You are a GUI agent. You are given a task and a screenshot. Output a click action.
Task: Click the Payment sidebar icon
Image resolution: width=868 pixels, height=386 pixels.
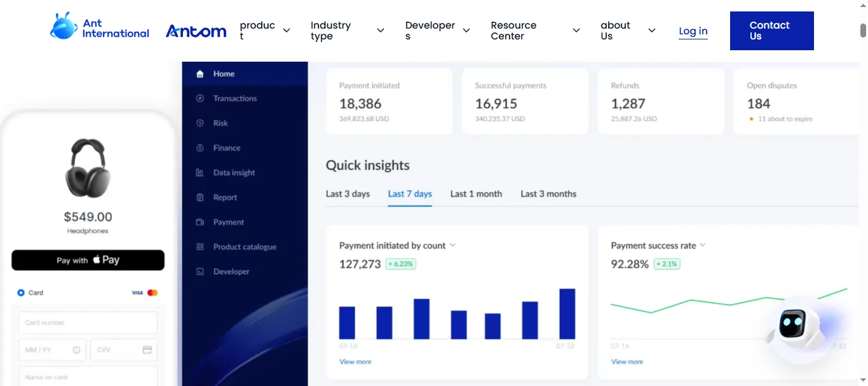[x=200, y=223]
